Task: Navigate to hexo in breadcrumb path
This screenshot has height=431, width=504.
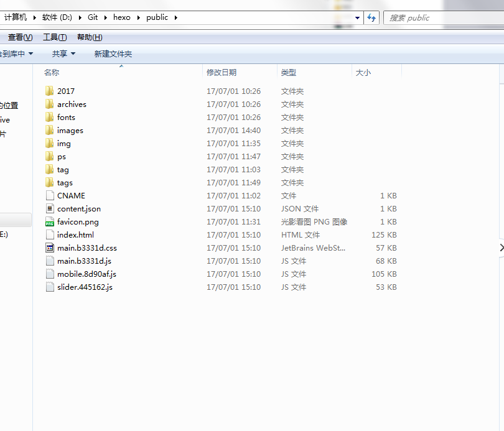Action: (122, 17)
